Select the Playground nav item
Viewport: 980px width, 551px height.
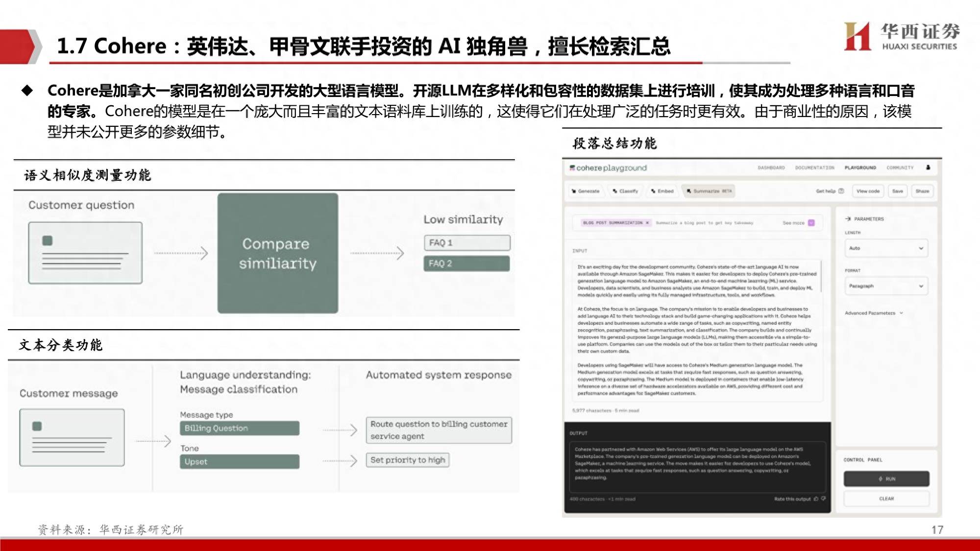point(860,168)
